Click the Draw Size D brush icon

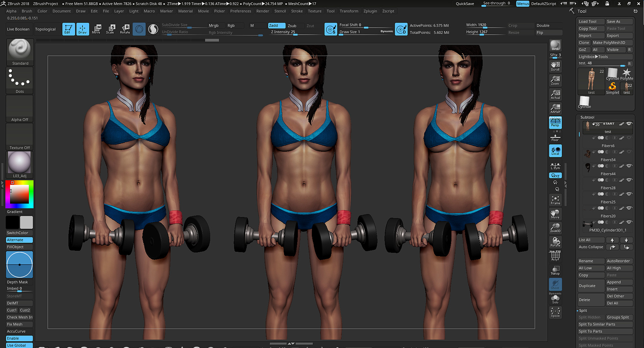coord(401,30)
